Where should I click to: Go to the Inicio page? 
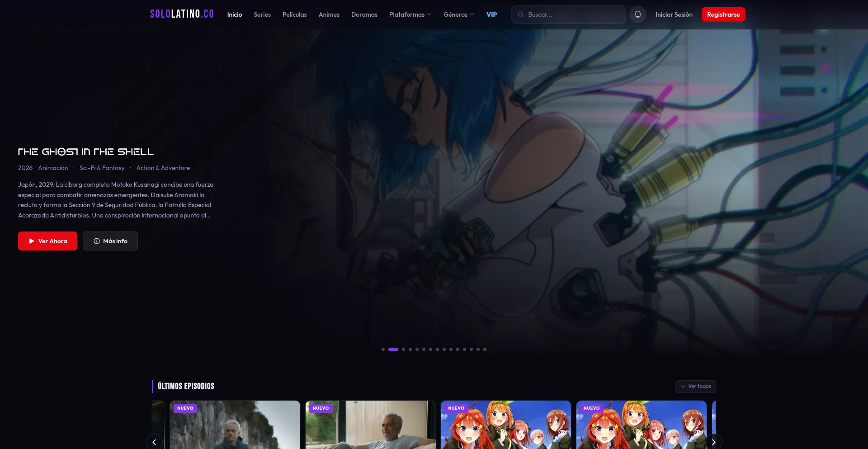(x=234, y=14)
